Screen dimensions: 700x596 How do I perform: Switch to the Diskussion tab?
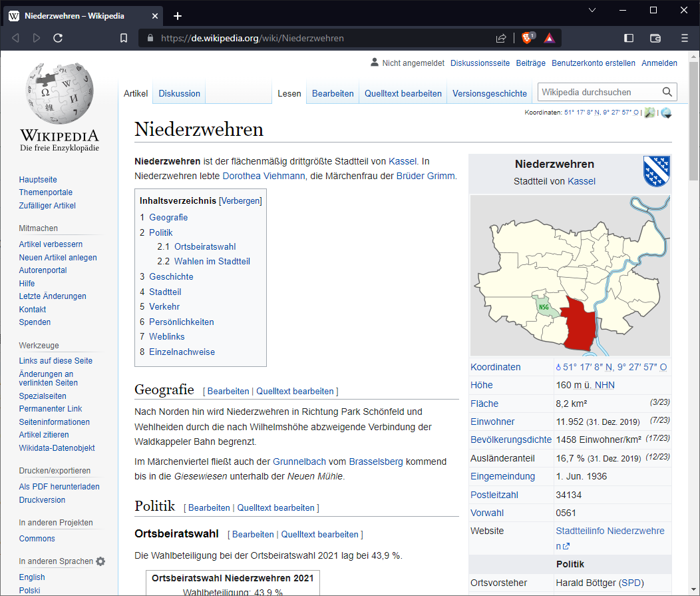tap(178, 93)
